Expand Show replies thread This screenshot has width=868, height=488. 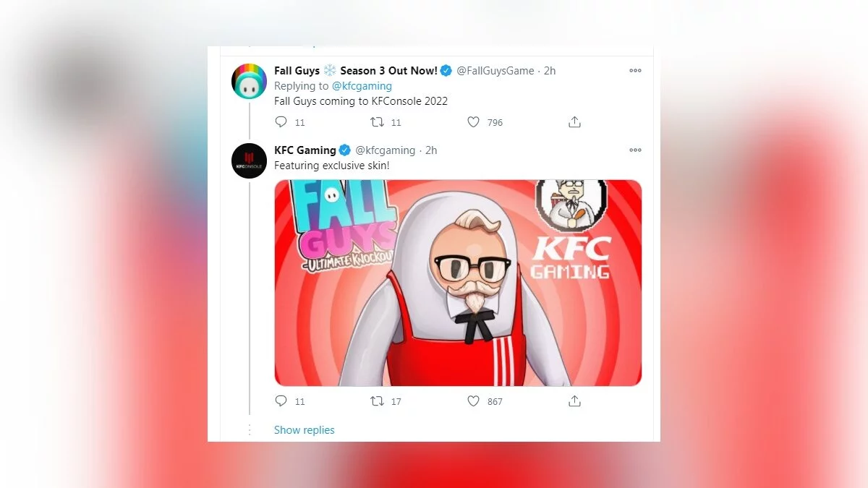tap(304, 430)
